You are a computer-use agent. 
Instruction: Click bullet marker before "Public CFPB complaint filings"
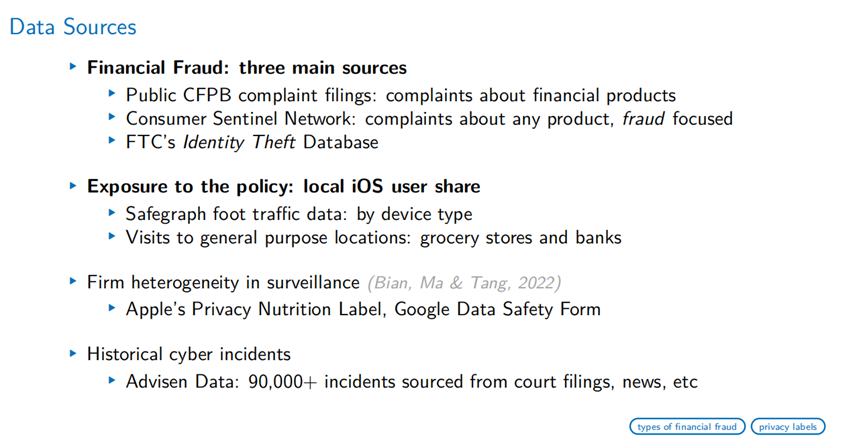pyautogui.click(x=111, y=94)
